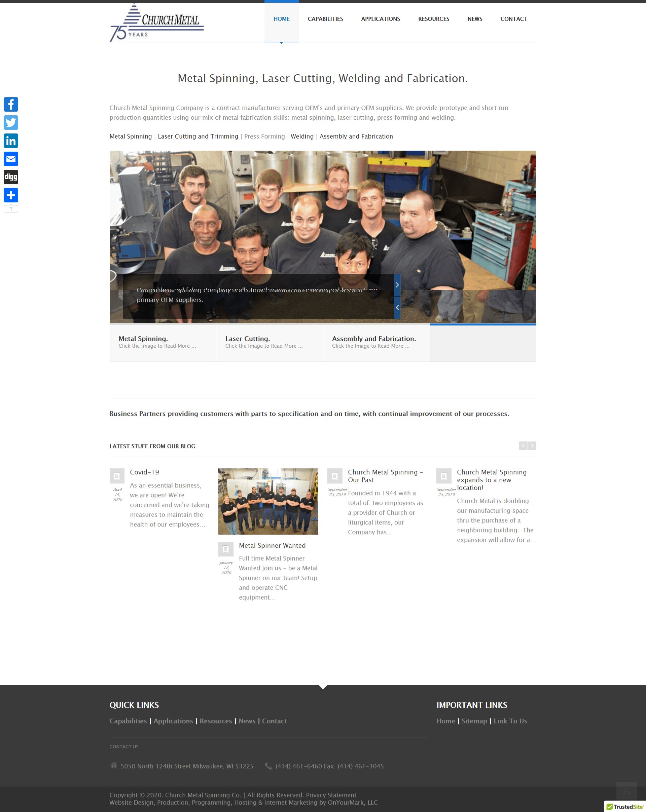Click the next slide arrow icon

[397, 284]
